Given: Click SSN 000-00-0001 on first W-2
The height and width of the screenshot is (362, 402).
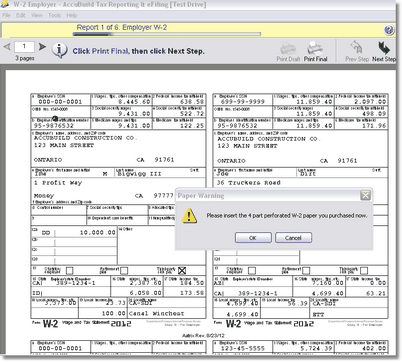Looking at the screenshot, I should tap(60, 102).
